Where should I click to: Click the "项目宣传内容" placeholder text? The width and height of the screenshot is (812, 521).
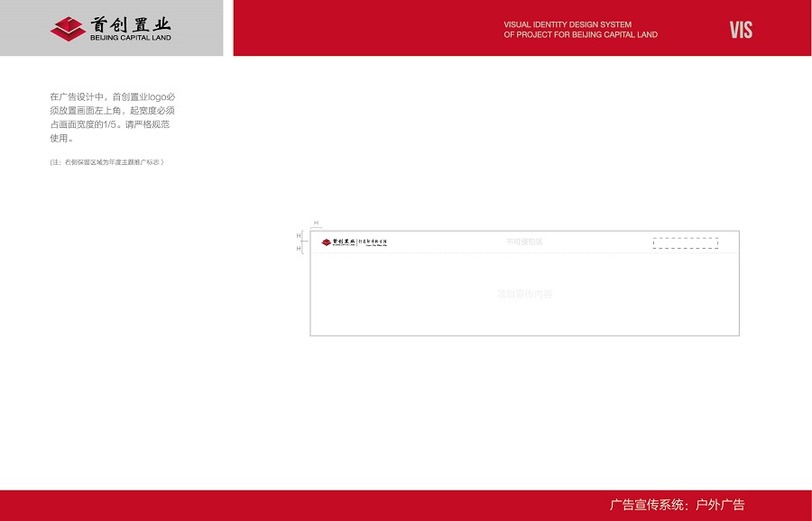coord(524,294)
